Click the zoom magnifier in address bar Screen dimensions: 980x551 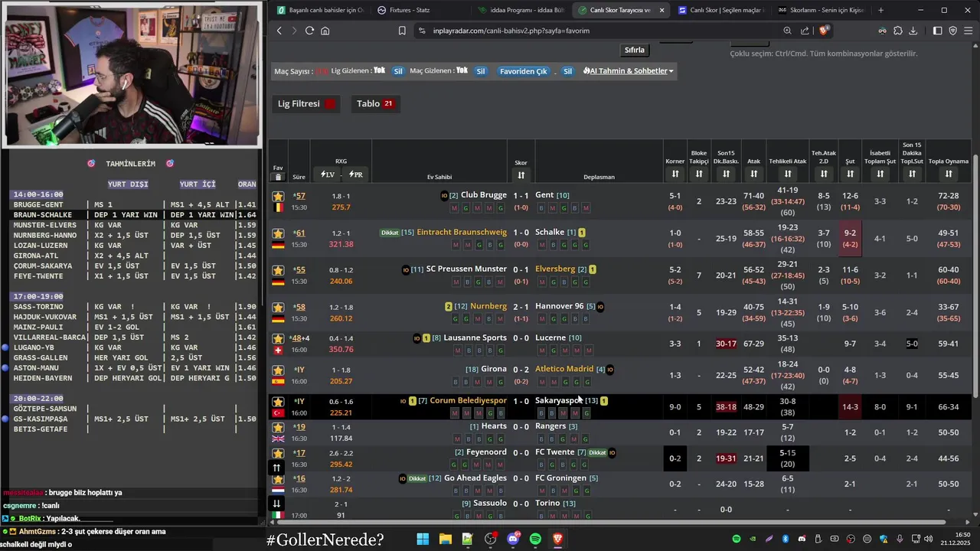788,31
